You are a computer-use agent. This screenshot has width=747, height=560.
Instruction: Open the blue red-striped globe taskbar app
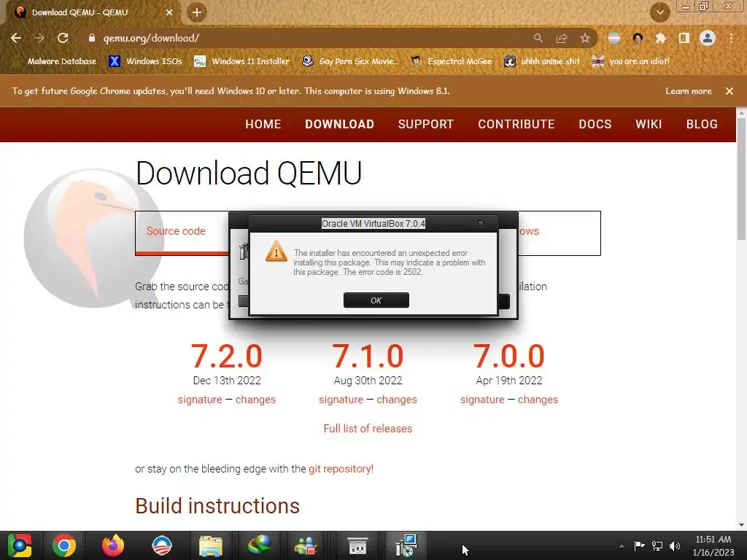click(161, 545)
